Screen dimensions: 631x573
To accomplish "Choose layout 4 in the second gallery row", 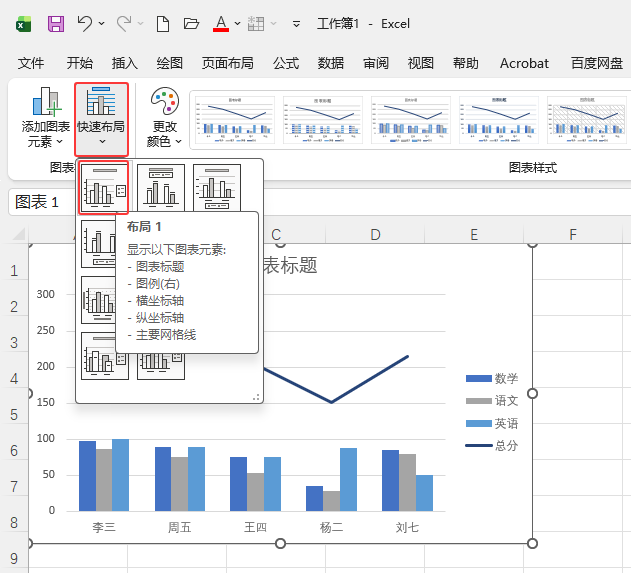I will [x=98, y=244].
